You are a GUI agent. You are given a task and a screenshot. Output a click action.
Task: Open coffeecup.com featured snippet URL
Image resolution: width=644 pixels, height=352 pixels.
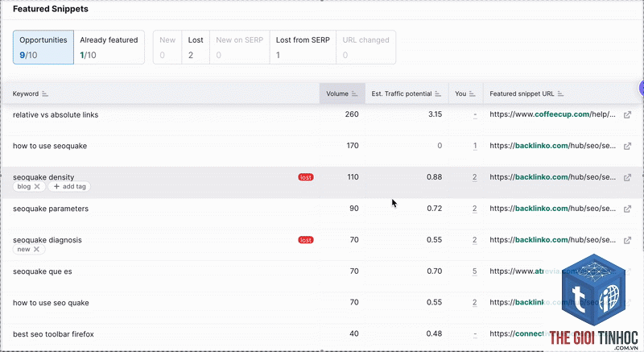[552, 114]
